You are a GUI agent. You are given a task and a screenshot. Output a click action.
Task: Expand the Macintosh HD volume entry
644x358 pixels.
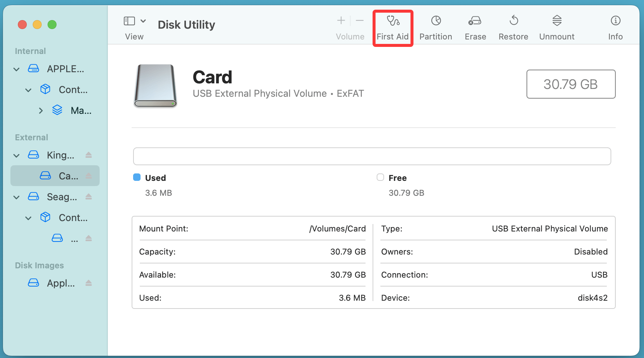41,110
